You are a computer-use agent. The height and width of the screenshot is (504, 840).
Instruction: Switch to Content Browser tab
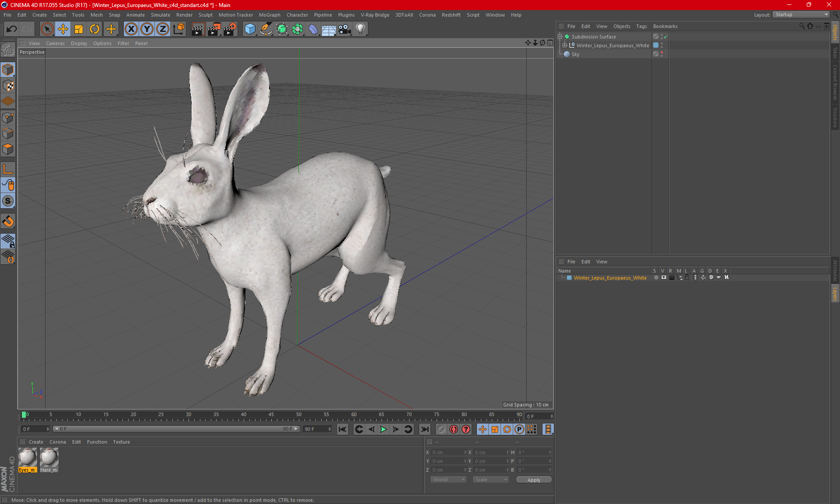click(835, 82)
